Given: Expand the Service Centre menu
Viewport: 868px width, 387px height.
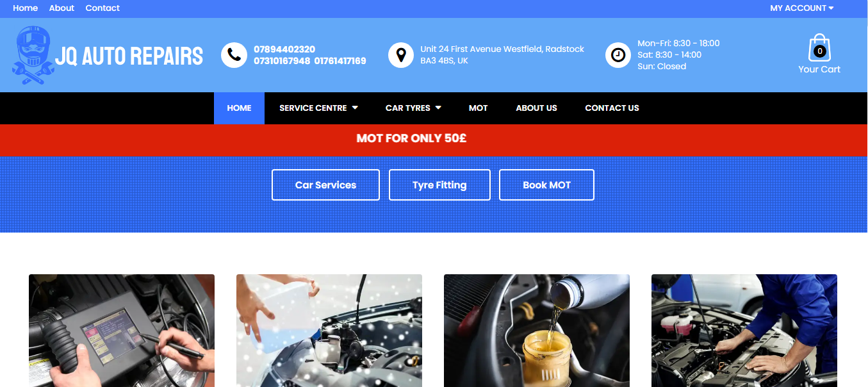Looking at the screenshot, I should click(x=318, y=108).
